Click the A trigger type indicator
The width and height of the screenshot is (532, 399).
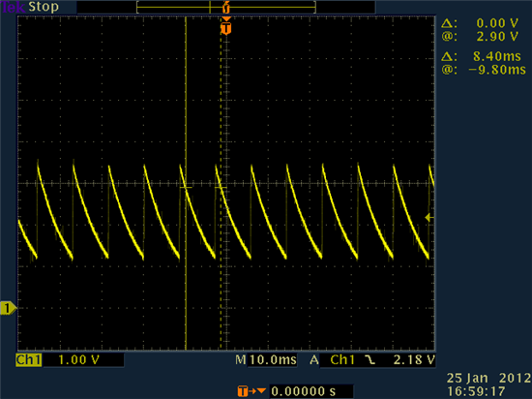(x=313, y=360)
